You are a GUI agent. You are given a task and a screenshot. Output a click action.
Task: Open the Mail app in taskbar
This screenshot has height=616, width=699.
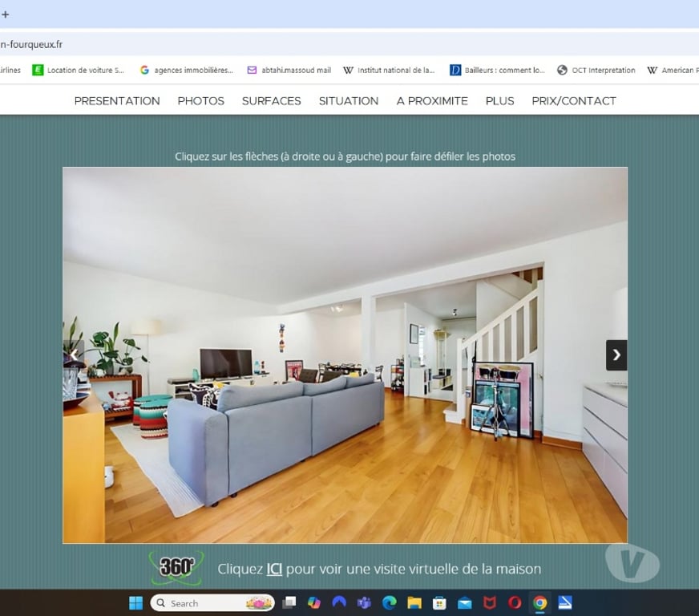(x=465, y=603)
